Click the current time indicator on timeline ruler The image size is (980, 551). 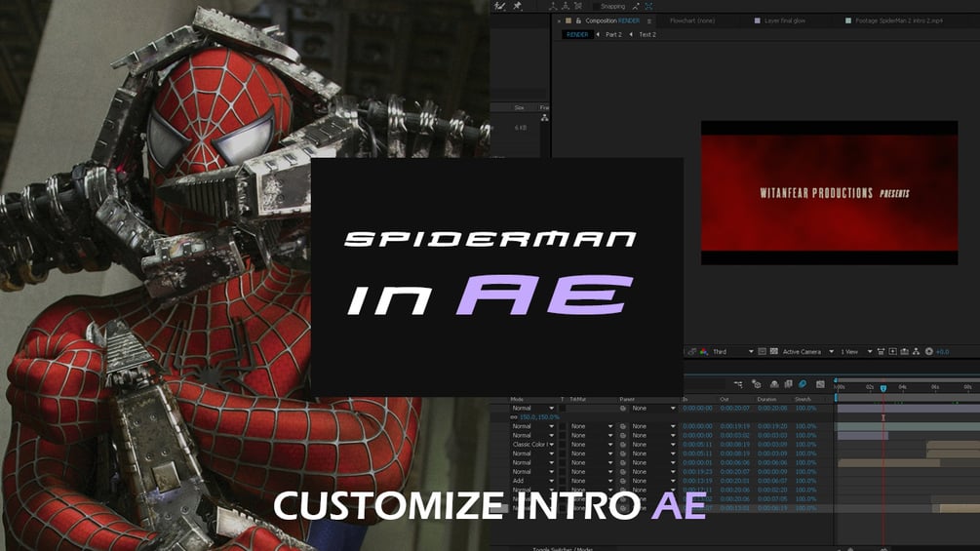(x=883, y=388)
